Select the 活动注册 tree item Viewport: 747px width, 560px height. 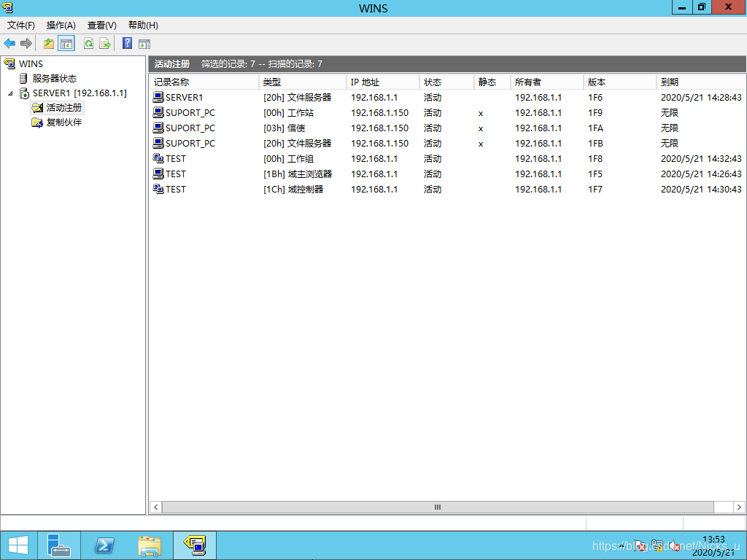pos(64,108)
